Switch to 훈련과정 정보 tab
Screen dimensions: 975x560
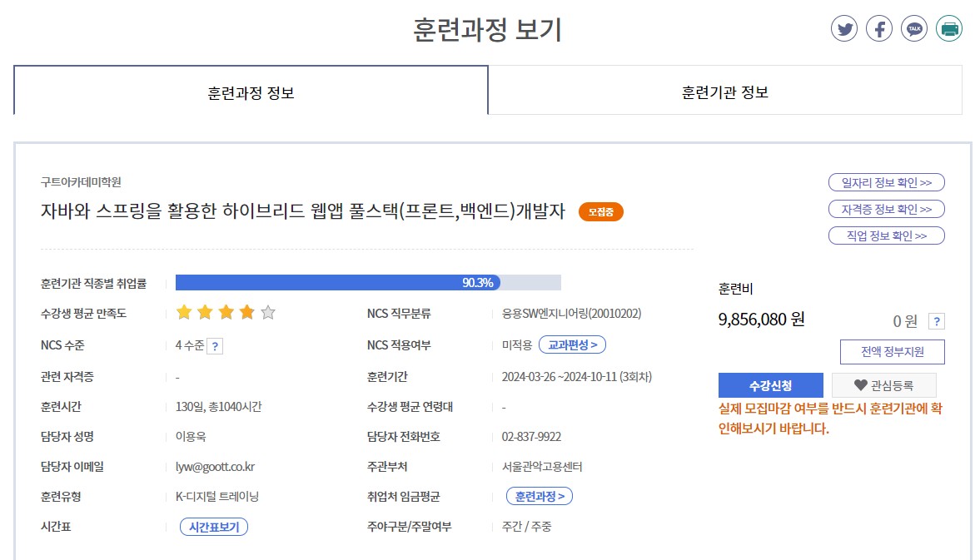(x=251, y=91)
